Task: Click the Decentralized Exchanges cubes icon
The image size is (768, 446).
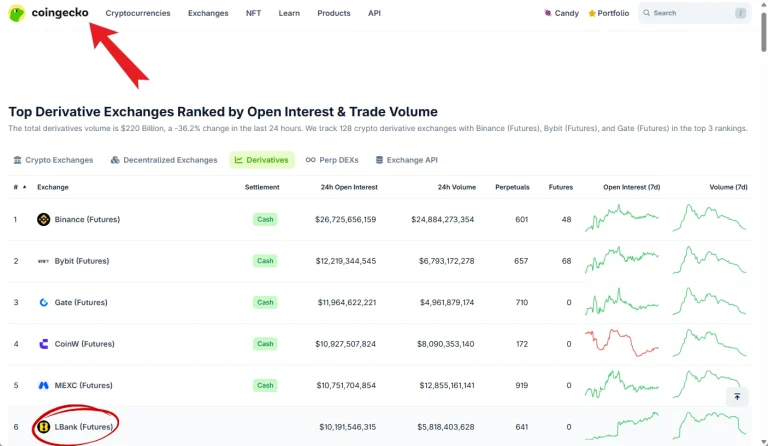Action: (115, 160)
